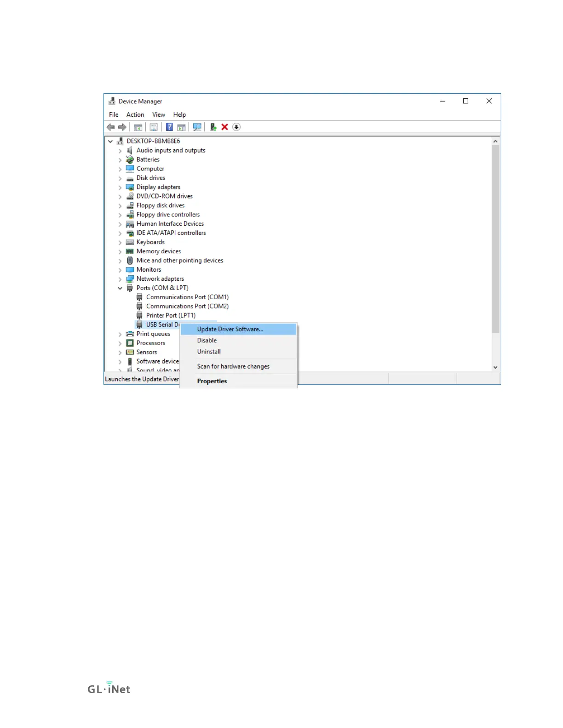Click the Show/Hide Action Pane icon

182,127
